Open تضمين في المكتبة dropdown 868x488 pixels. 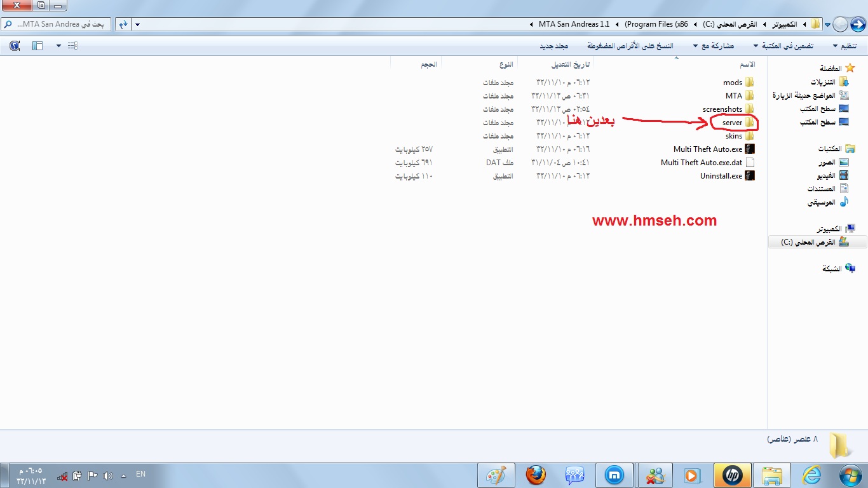pyautogui.click(x=784, y=46)
